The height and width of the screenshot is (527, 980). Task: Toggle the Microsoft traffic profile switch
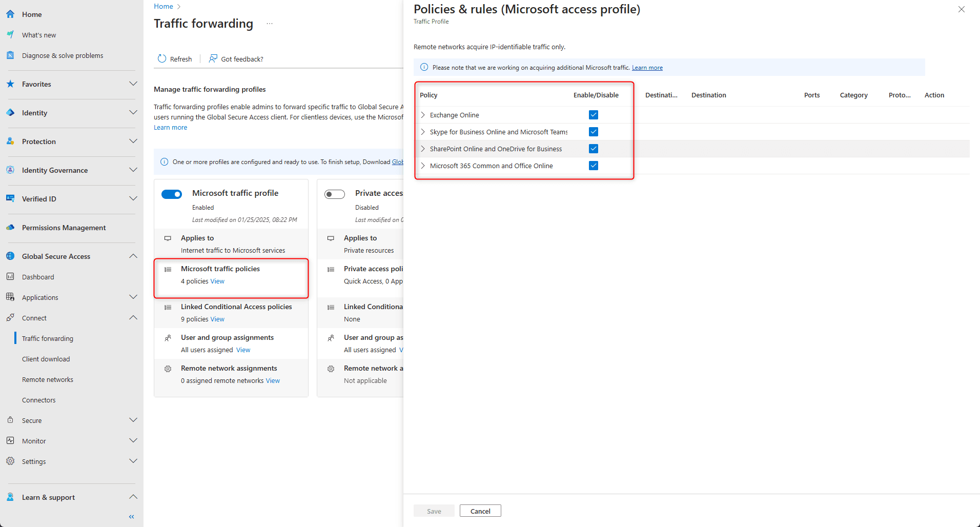click(x=172, y=194)
